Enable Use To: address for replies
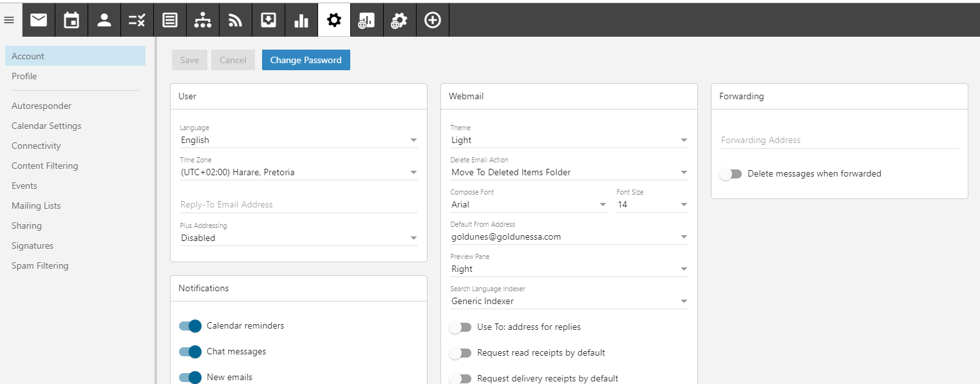Viewport: 980px width, 384px height. tap(460, 327)
